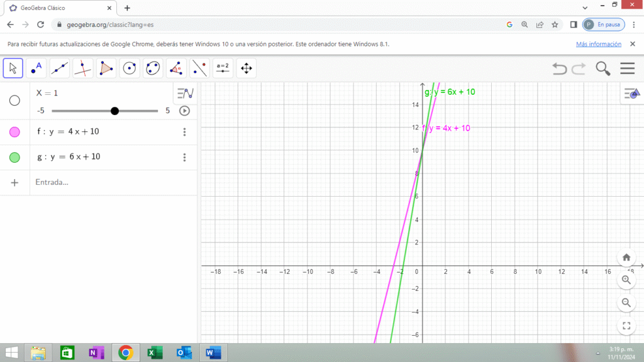This screenshot has height=362, width=644.
Task: Select the Angle tool
Action: point(176,68)
